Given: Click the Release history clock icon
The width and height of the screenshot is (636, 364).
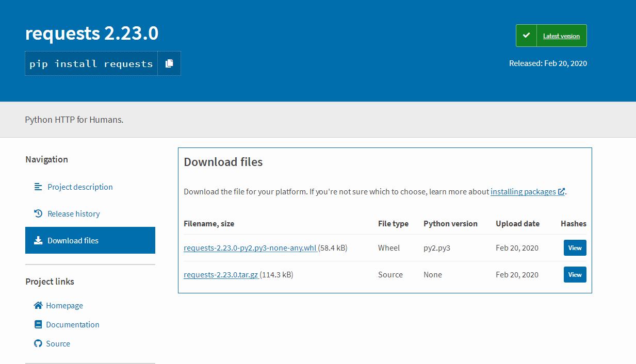Looking at the screenshot, I should coord(38,213).
